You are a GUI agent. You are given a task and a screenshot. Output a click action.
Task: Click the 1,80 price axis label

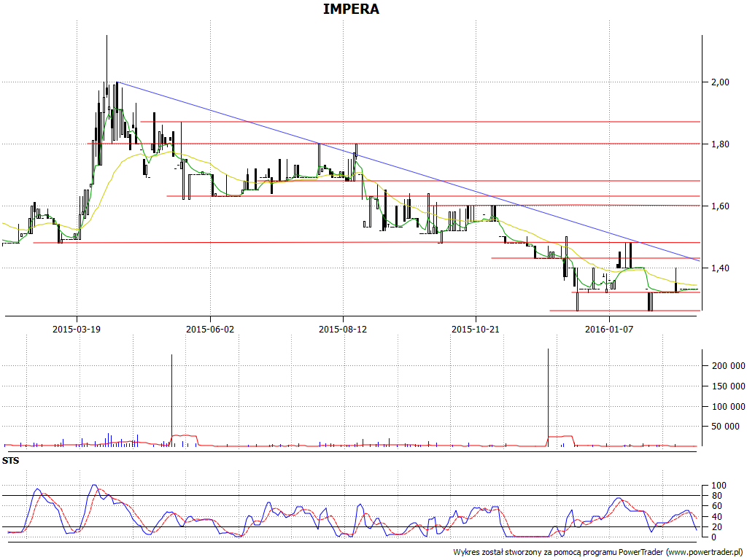[x=720, y=144]
